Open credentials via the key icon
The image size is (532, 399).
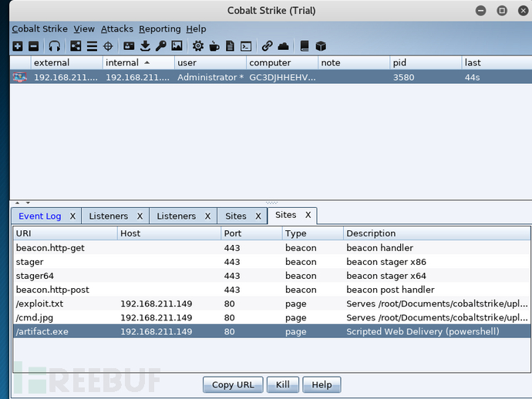[x=160, y=46]
